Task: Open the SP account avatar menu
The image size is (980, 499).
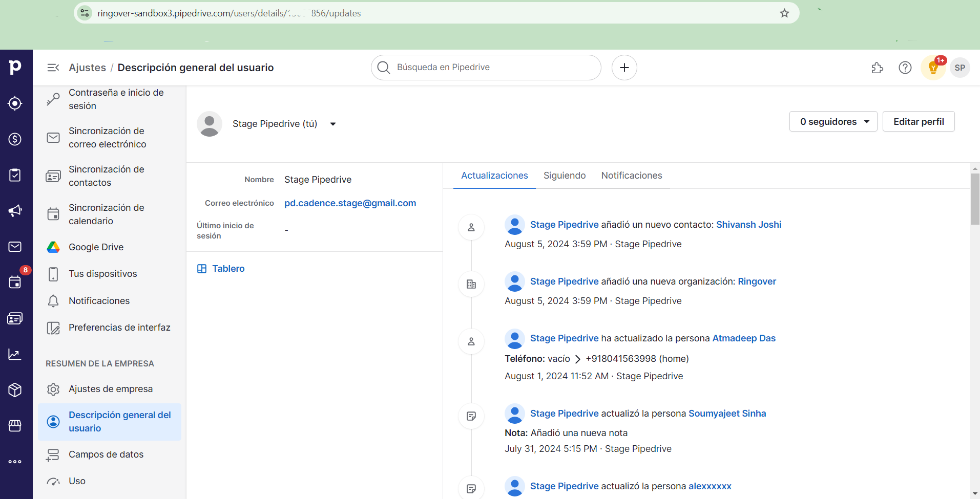Action: pos(960,68)
